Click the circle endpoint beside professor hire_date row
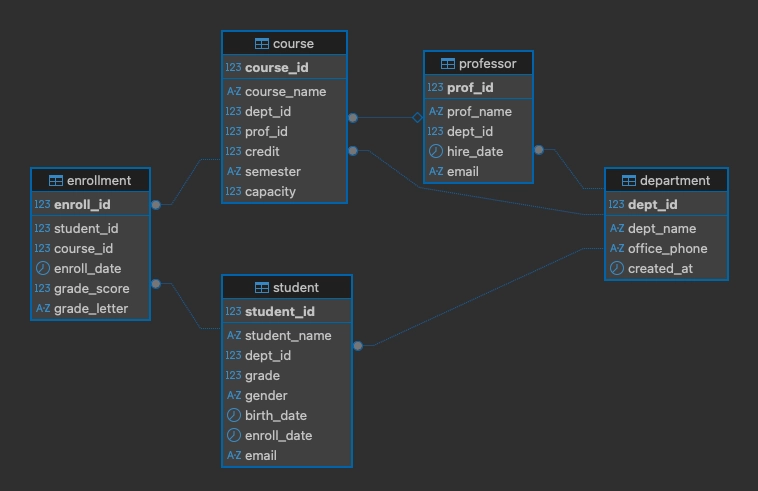 tap(539, 150)
